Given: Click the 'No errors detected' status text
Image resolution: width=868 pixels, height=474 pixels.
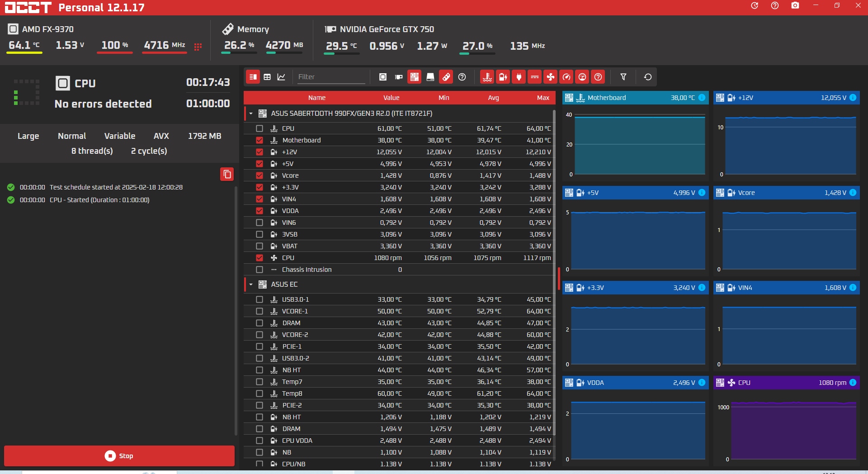Looking at the screenshot, I should coord(103,104).
